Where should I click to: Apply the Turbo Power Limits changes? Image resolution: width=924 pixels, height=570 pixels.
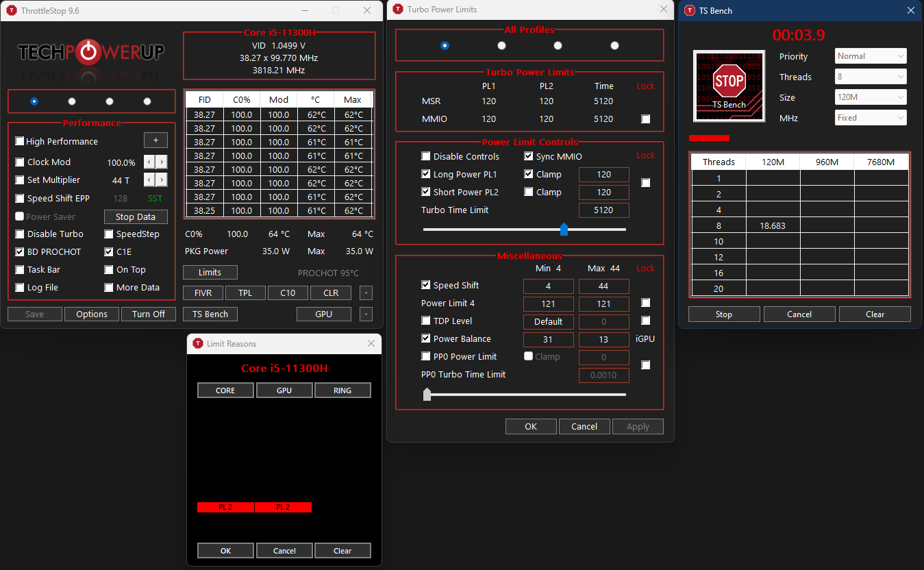(638, 426)
